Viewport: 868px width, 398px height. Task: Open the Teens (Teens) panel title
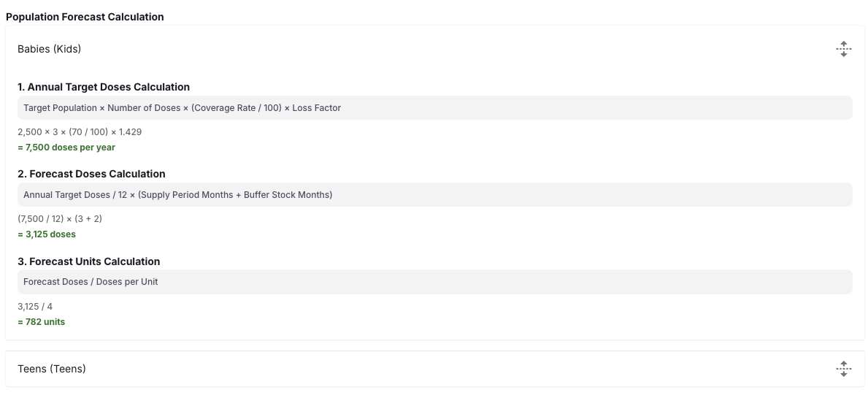tap(51, 369)
